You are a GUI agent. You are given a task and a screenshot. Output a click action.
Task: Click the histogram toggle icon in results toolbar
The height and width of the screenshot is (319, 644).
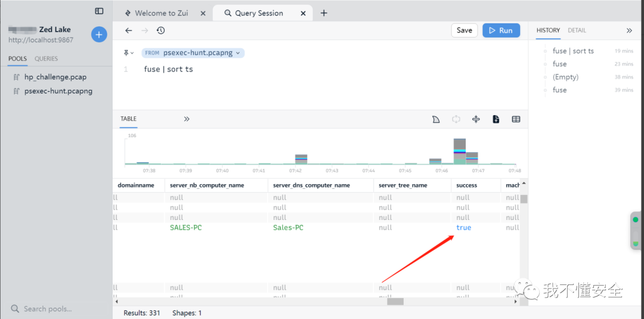436,119
